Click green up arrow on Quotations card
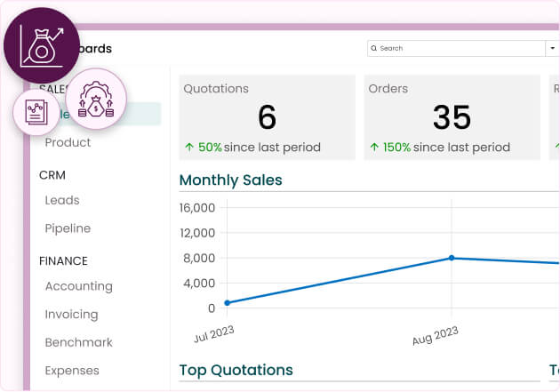The width and height of the screenshot is (560, 392). pyautogui.click(x=188, y=148)
